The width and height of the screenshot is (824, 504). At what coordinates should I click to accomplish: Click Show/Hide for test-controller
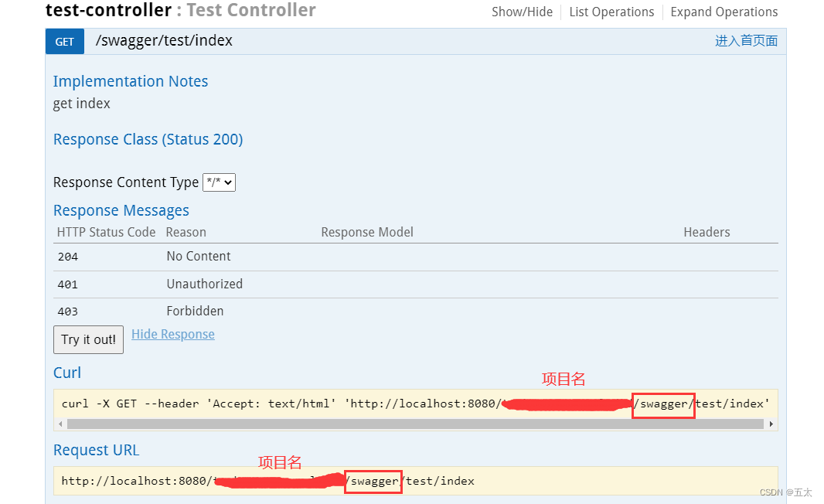pyautogui.click(x=522, y=12)
